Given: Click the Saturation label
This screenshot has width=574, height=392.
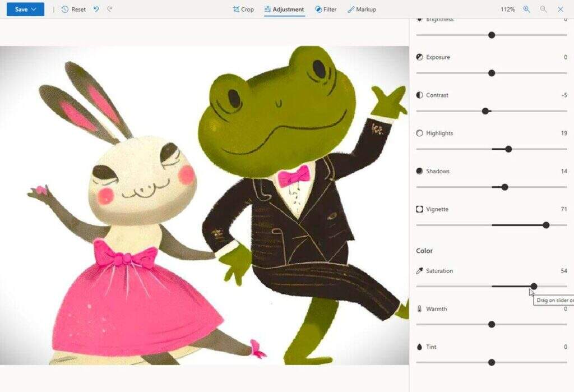Looking at the screenshot, I should (439, 271).
